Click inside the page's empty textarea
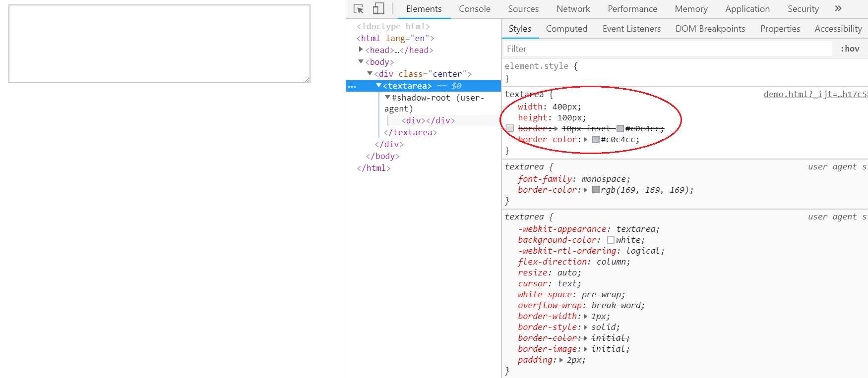This screenshot has width=868, height=378. (159, 44)
